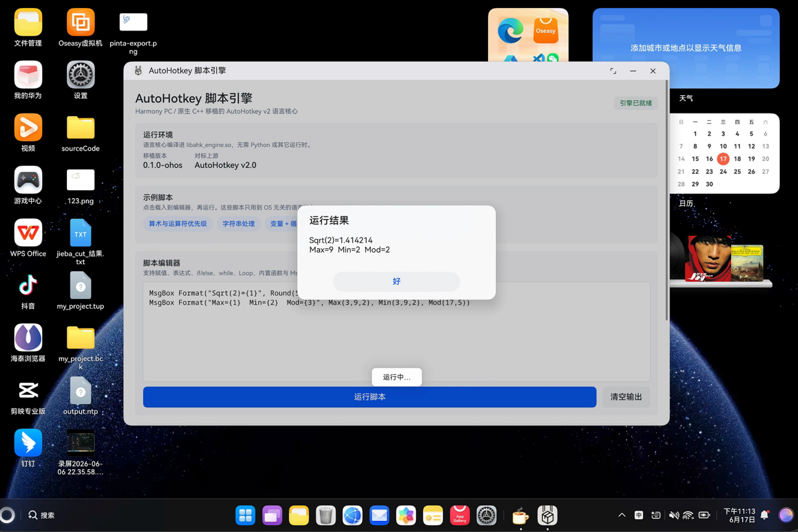Open the gallery flower icon in the dock
The height and width of the screenshot is (532, 798).
(x=406, y=515)
